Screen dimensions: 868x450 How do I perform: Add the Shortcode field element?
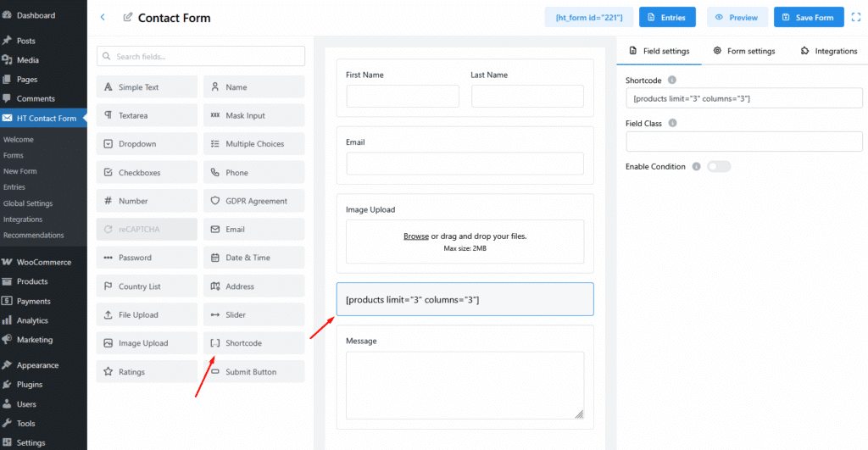click(x=253, y=343)
